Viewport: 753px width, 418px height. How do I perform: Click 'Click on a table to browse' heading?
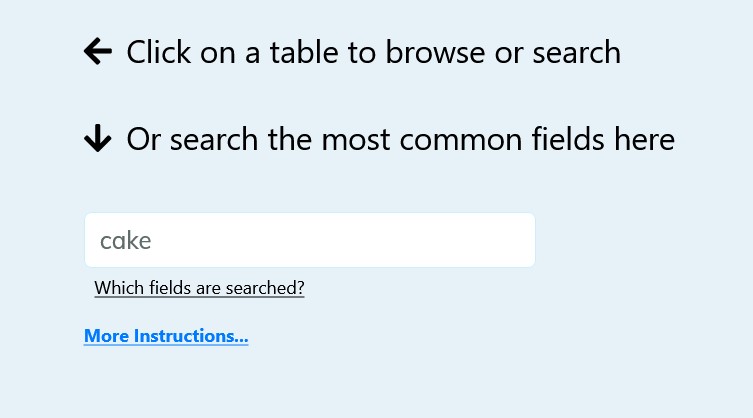point(373,52)
